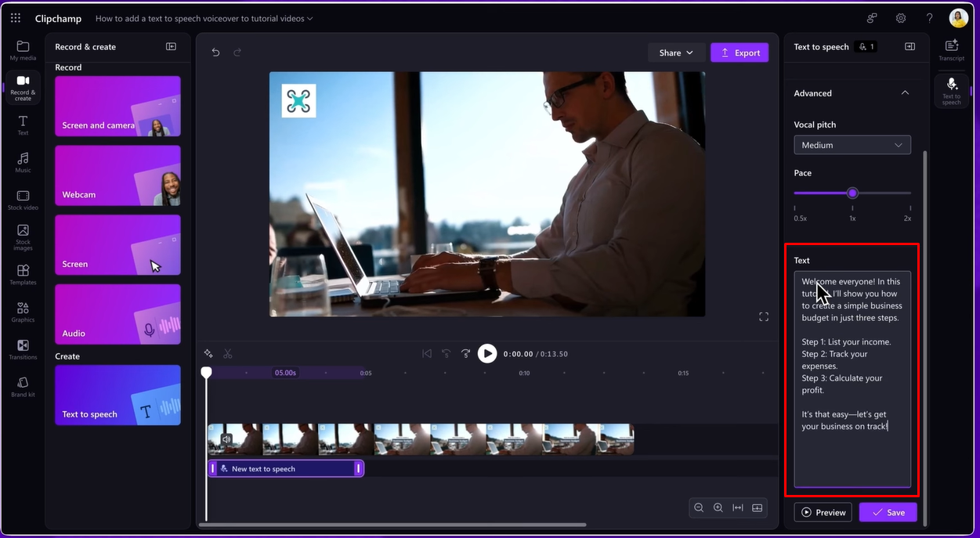The height and width of the screenshot is (538, 980).
Task: Open the Brand kit panel
Action: (x=22, y=385)
